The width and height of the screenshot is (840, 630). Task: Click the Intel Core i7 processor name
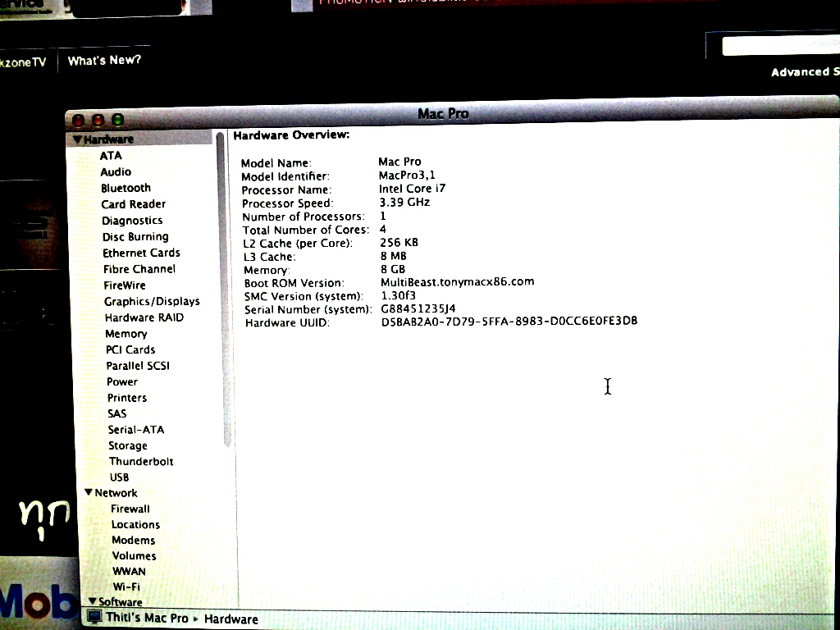tap(412, 189)
